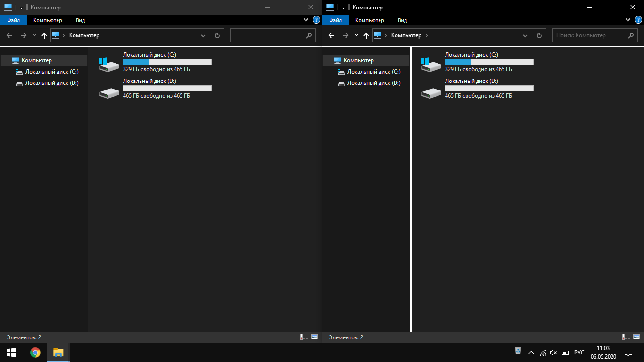This screenshot has height=362, width=644.
Task: Go back in the left window
Action: tap(9, 35)
